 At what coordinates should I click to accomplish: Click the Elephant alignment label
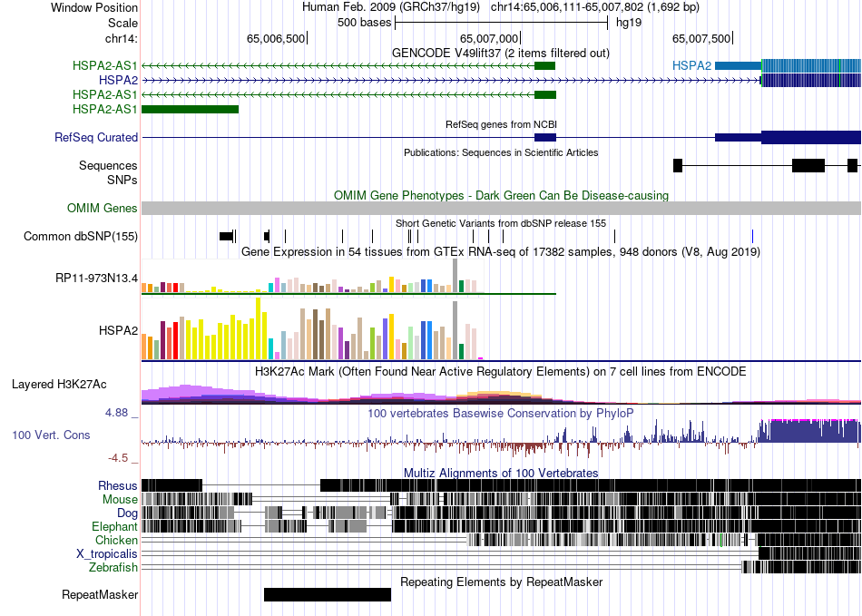[x=114, y=527]
